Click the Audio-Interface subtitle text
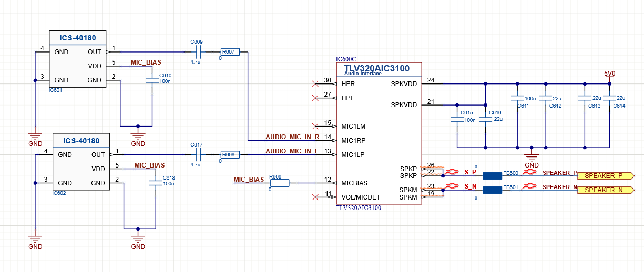 pyautogui.click(x=363, y=74)
